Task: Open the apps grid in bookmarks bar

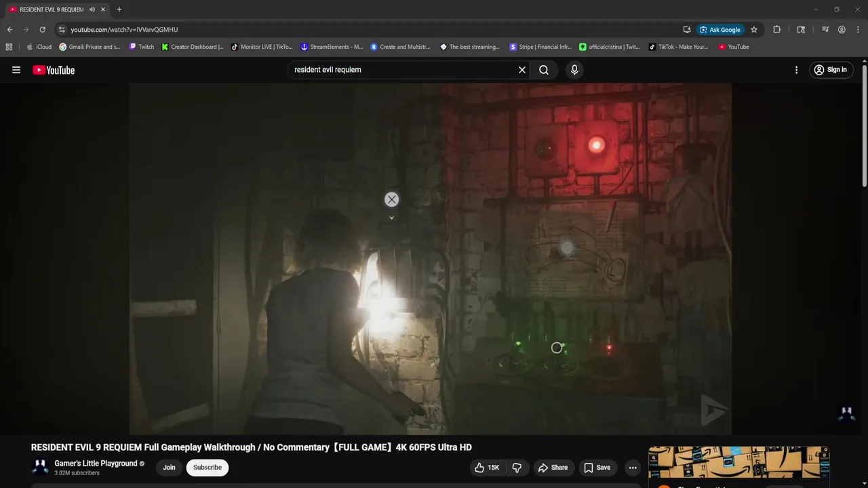Action: coord(9,47)
